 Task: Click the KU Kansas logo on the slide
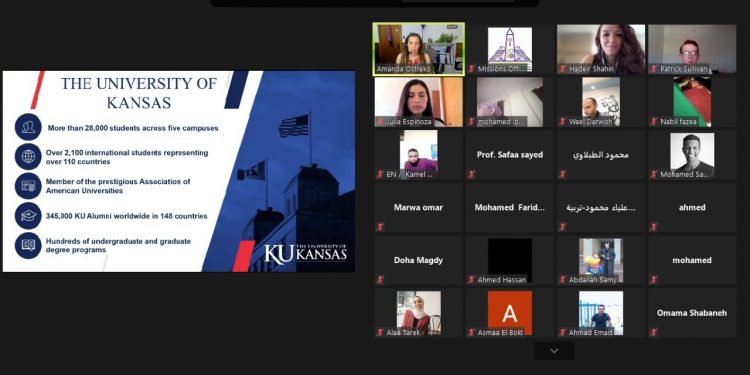[x=306, y=254]
